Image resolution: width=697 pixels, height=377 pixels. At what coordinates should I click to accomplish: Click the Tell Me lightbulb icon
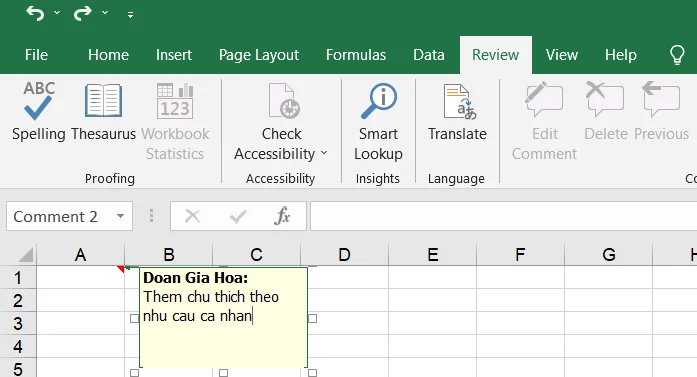click(x=677, y=55)
